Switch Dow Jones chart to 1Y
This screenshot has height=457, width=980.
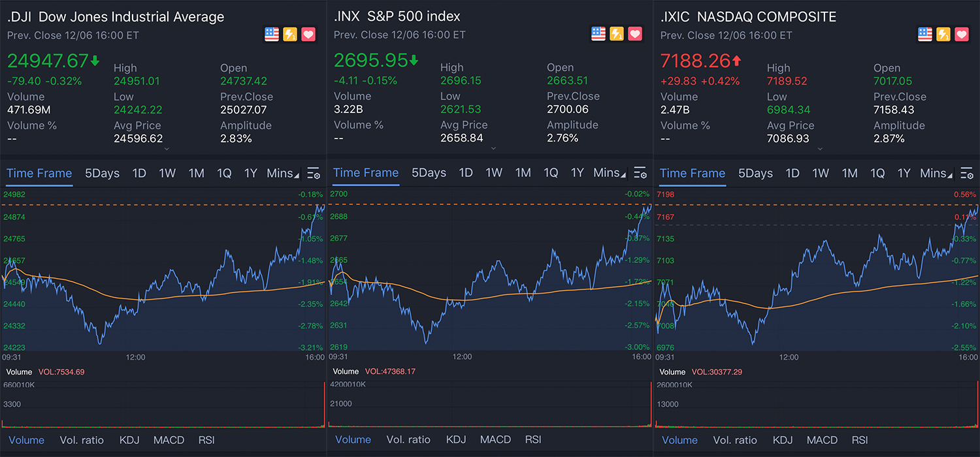click(251, 173)
